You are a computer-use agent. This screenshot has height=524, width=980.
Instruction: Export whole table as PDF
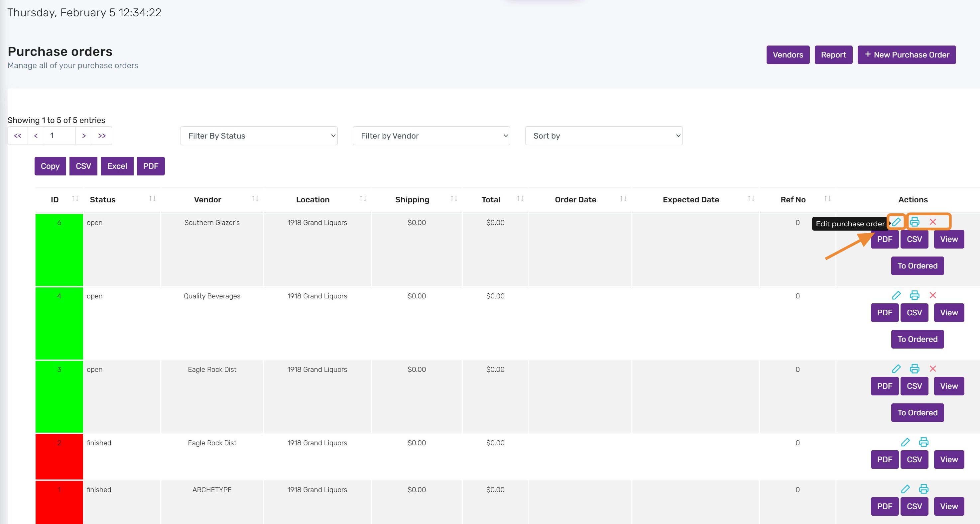point(151,166)
